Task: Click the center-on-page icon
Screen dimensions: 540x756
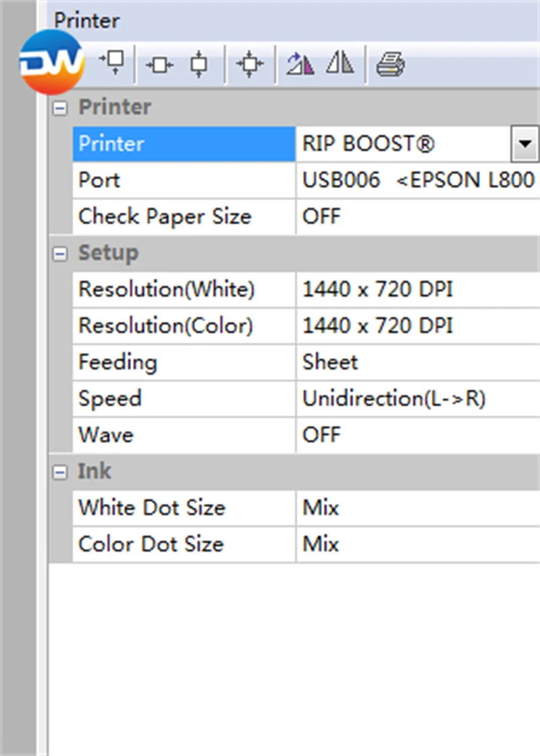Action: (x=250, y=62)
